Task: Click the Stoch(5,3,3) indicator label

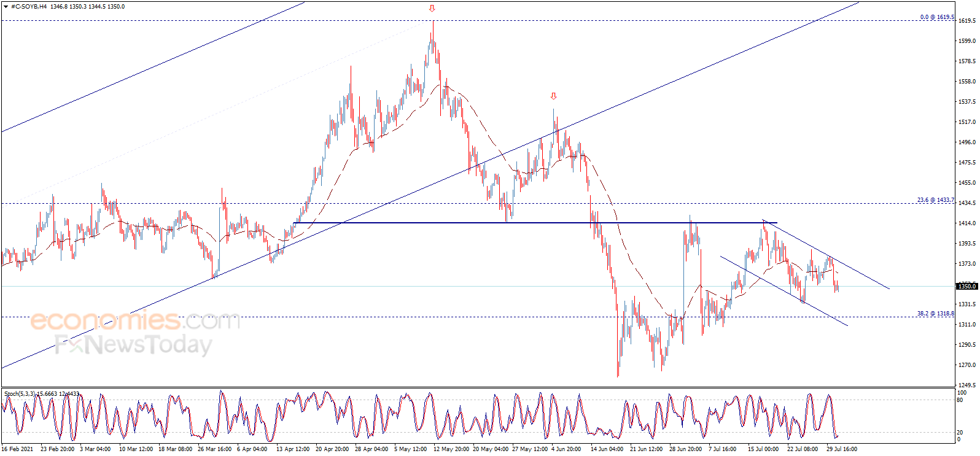Action: 42,394
